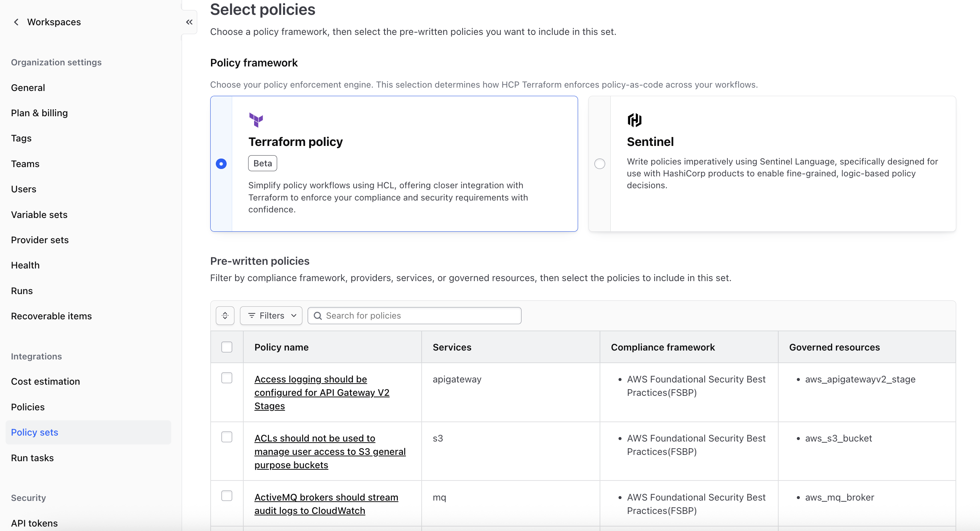Click the Integrations section label
This screenshot has width=980, height=531.
point(36,356)
